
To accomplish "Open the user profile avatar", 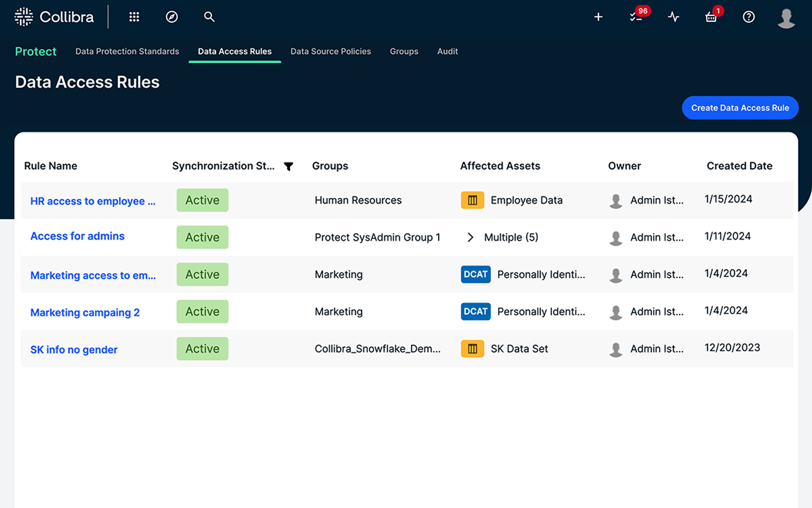I will pos(785,17).
